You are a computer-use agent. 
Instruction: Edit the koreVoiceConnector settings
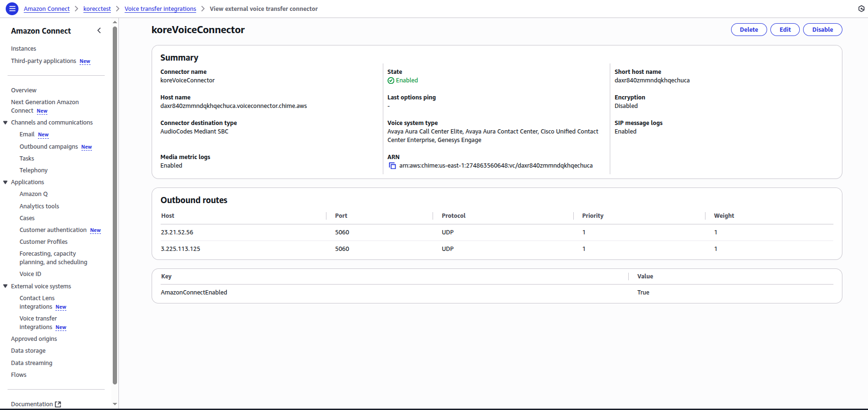pos(785,29)
